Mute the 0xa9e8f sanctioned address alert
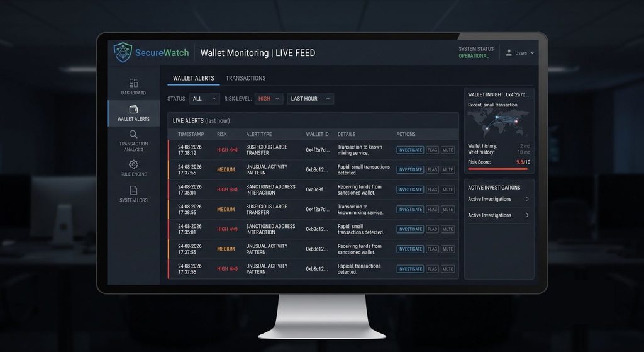Viewport: 644px width, 352px height. [448, 190]
